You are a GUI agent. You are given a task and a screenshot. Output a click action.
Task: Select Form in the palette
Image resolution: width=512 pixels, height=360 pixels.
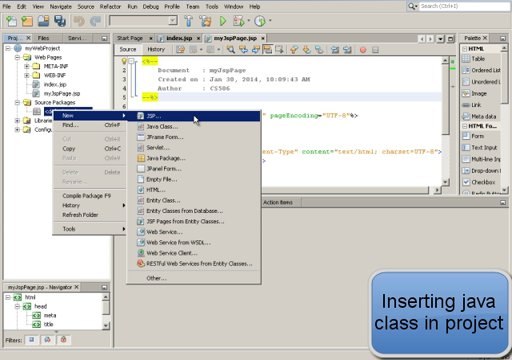(x=473, y=136)
